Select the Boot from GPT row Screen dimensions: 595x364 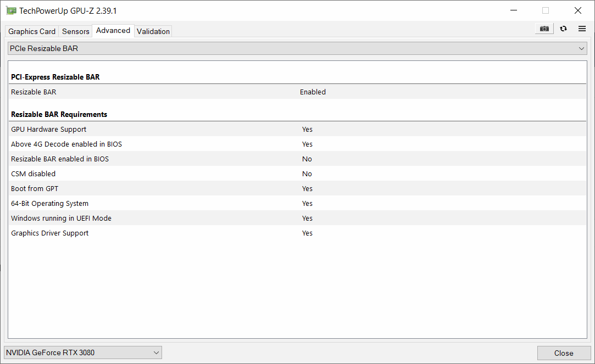[x=298, y=188]
